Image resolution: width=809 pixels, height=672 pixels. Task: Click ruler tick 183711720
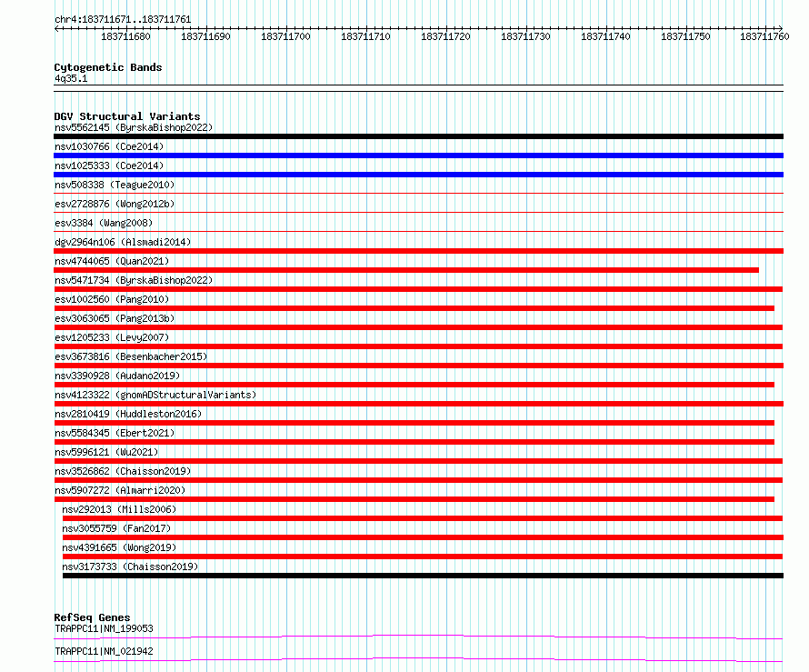click(x=445, y=36)
